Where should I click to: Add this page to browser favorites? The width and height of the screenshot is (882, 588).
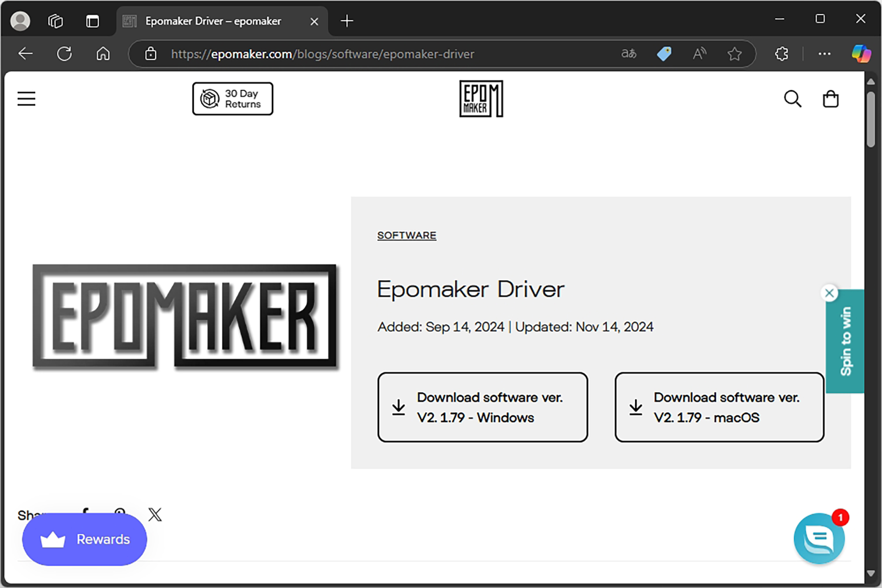point(734,54)
